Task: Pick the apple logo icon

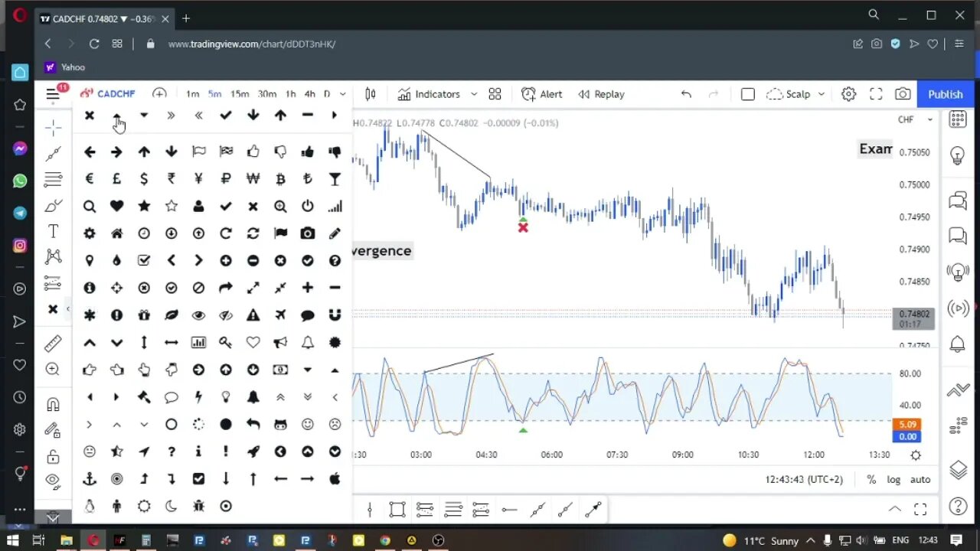Action: pyautogui.click(x=335, y=479)
